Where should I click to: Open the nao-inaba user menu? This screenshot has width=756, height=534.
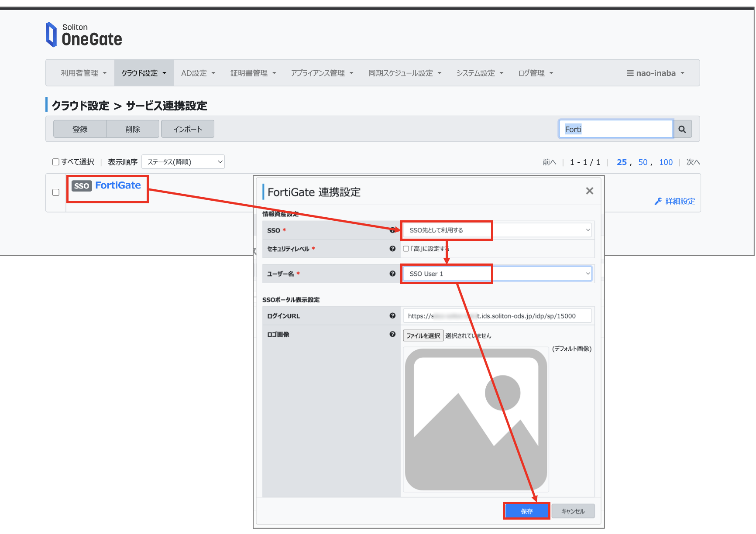point(656,73)
